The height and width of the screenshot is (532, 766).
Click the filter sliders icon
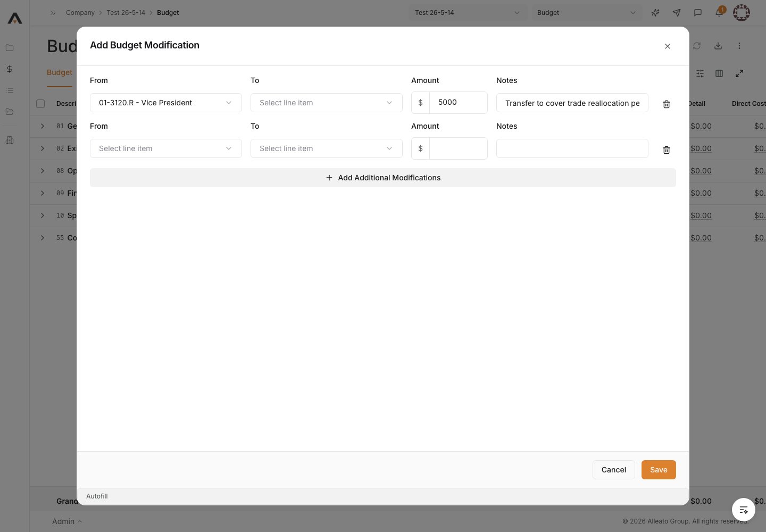[x=700, y=73]
